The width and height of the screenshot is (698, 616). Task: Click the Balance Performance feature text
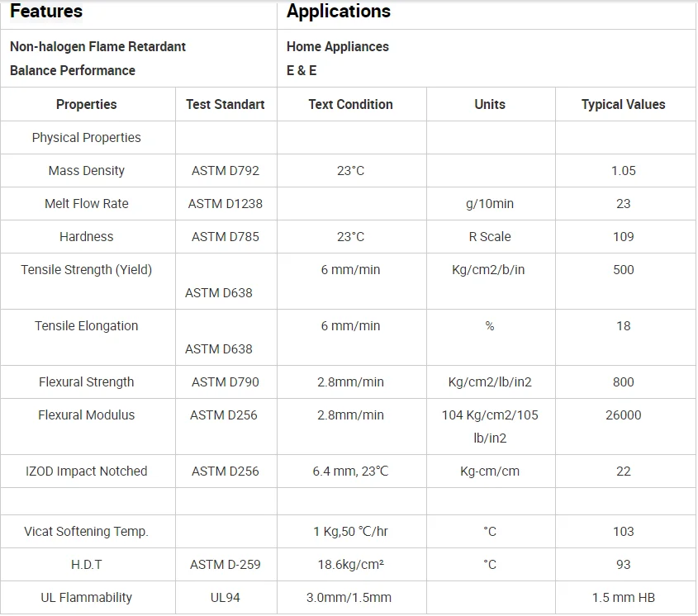(x=73, y=71)
